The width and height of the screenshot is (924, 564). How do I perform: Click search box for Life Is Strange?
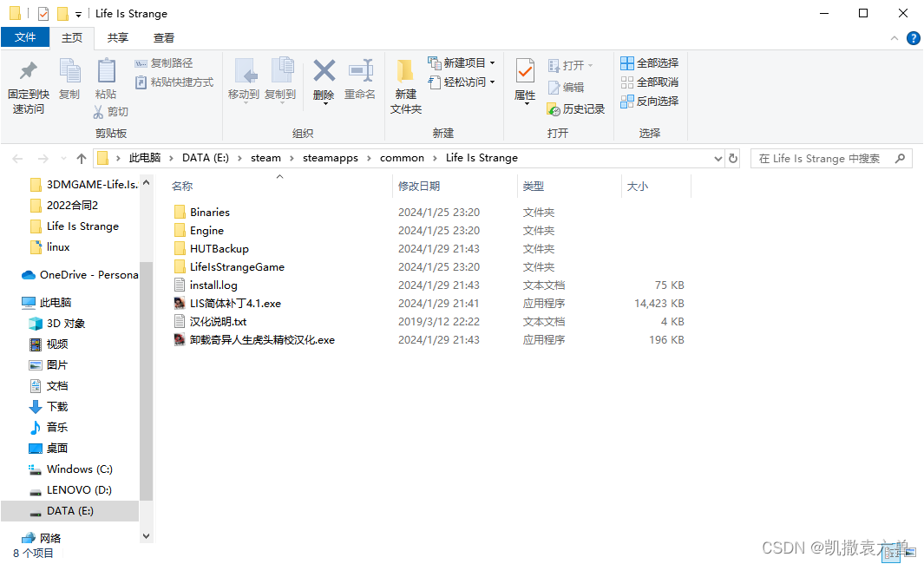831,159
